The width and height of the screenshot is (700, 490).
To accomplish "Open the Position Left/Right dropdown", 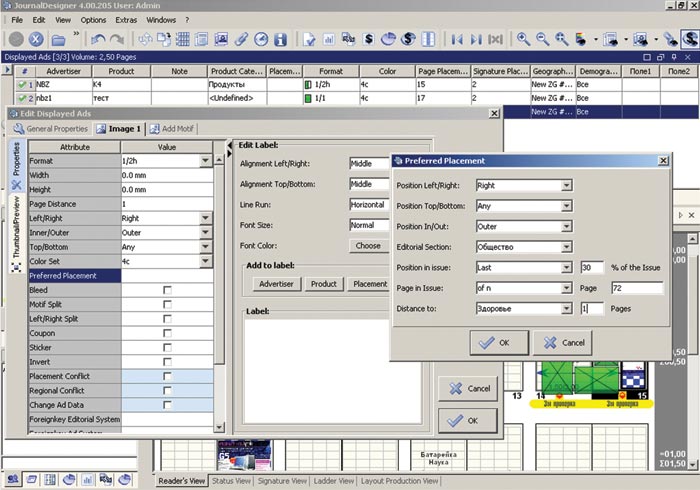I will 566,185.
